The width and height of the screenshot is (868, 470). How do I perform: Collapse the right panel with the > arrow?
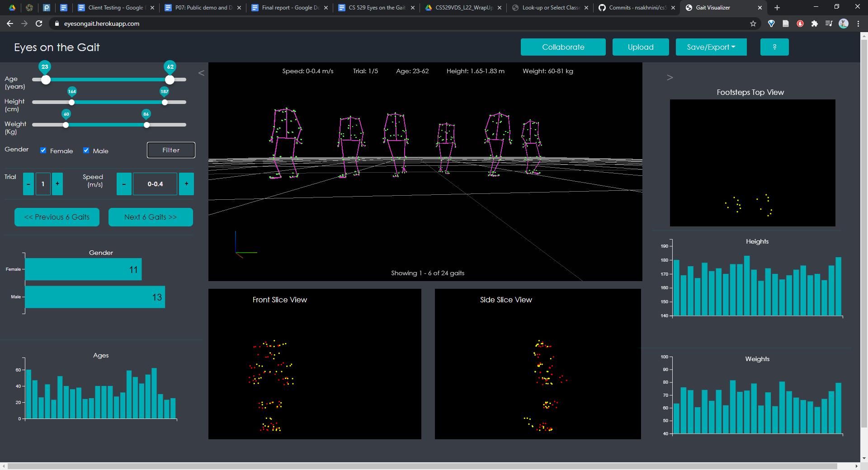(x=670, y=77)
